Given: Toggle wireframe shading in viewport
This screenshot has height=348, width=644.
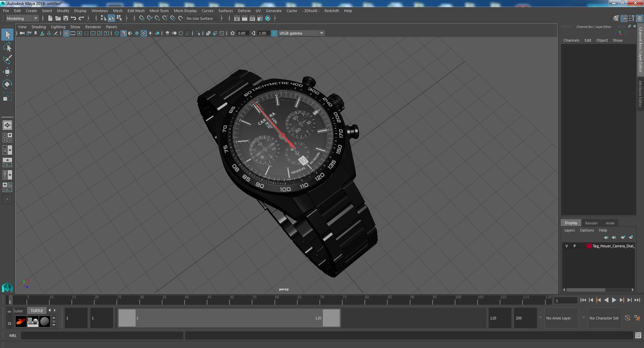Looking at the screenshot, I should point(117,33).
